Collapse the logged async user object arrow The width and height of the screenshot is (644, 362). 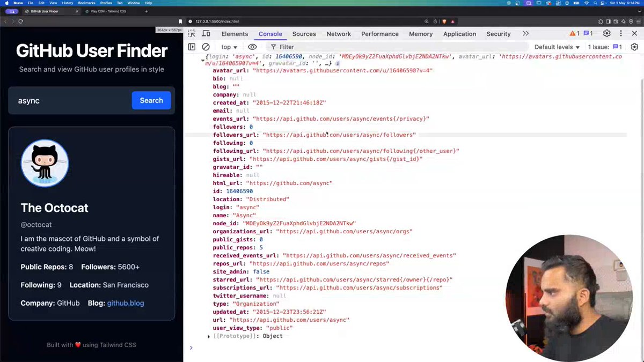click(202, 61)
